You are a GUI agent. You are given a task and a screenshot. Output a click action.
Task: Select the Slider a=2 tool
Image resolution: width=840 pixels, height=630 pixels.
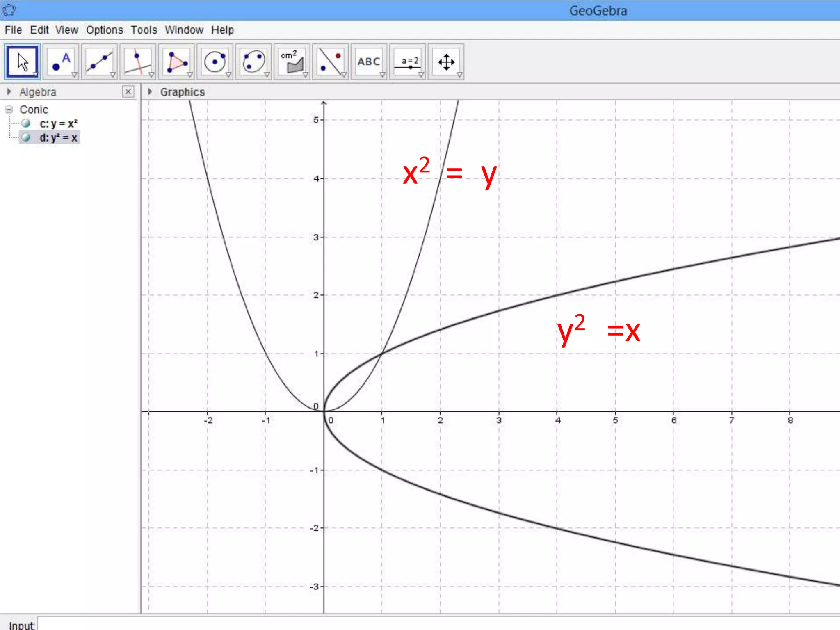[407, 62]
